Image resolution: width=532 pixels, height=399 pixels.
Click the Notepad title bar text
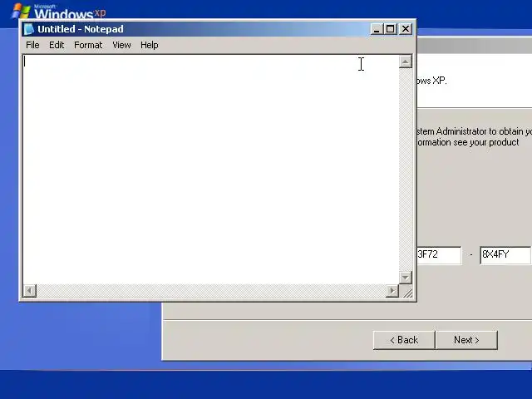click(x=81, y=29)
